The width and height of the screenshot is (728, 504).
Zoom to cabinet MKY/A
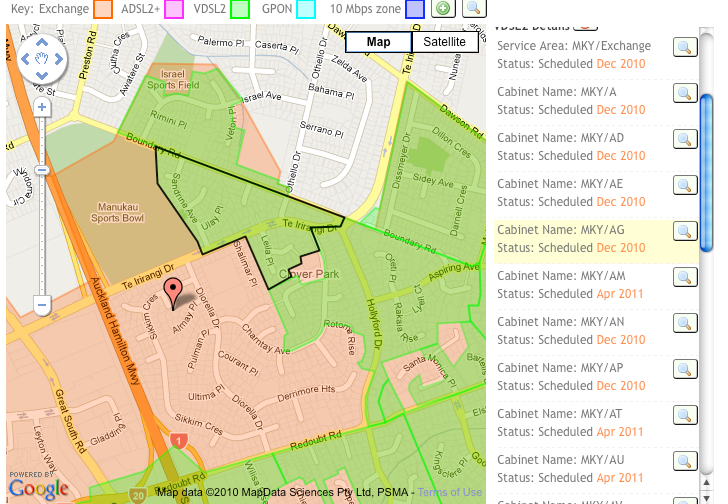(685, 93)
